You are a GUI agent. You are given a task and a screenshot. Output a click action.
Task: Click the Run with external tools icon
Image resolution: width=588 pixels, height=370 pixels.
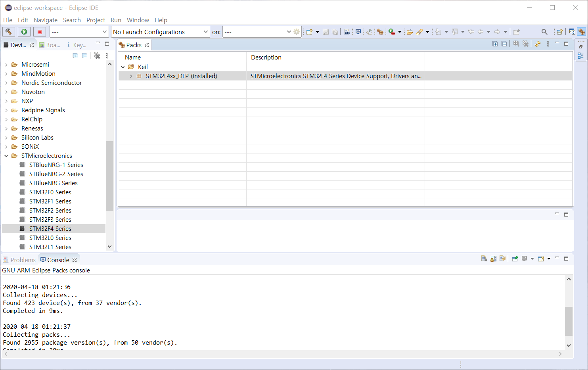point(392,32)
